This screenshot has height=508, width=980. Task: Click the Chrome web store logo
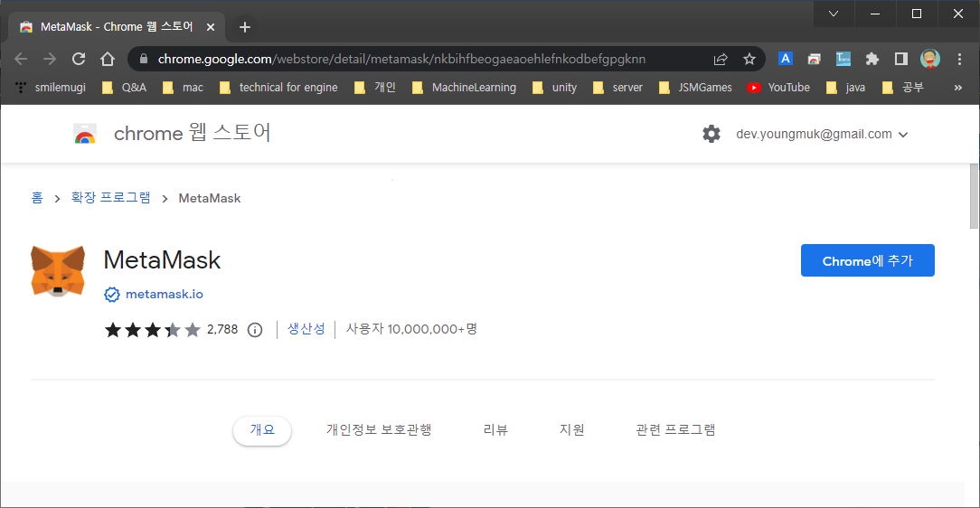[85, 134]
